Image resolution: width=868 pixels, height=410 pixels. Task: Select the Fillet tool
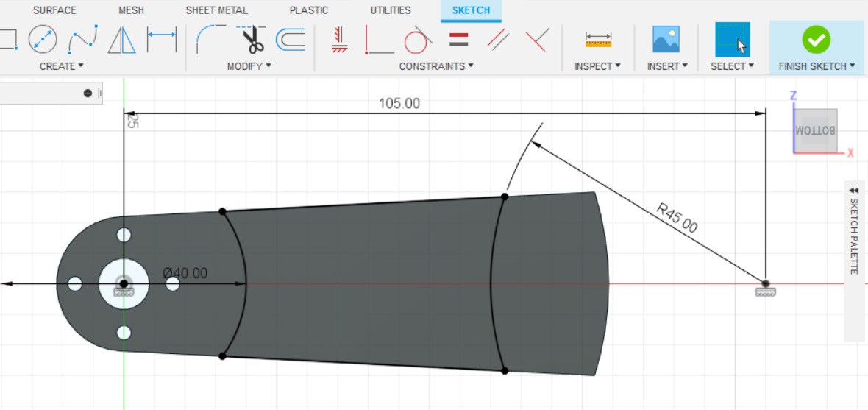211,39
